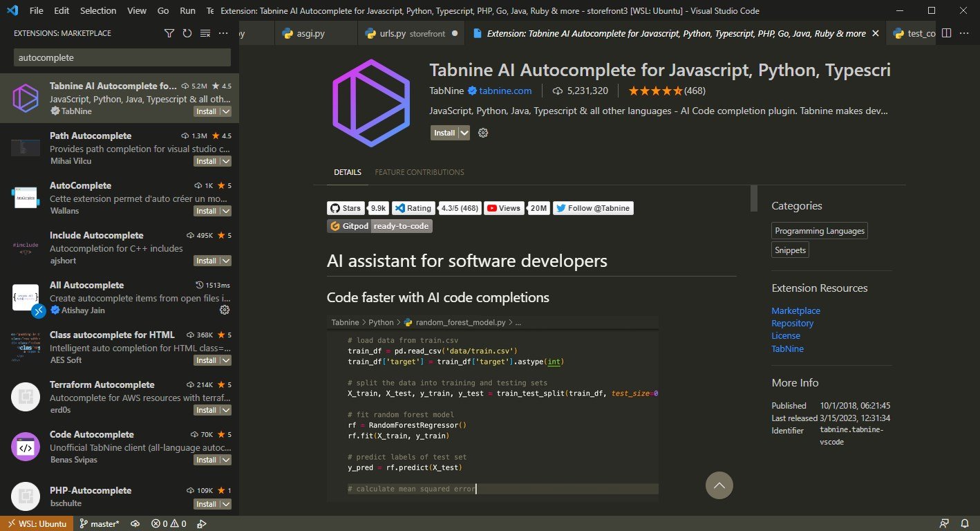Open the File menu
The height and width of the screenshot is (531, 980).
pyautogui.click(x=37, y=11)
